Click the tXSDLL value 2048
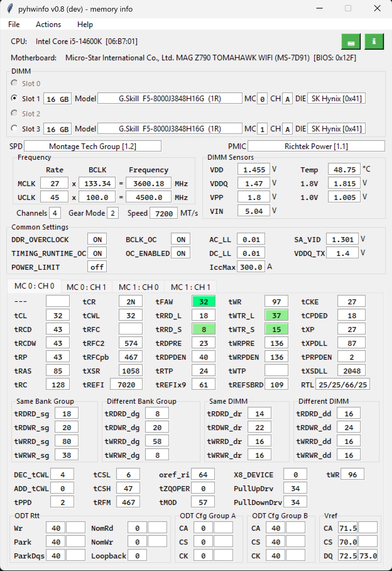392x571 pixels. [351, 371]
